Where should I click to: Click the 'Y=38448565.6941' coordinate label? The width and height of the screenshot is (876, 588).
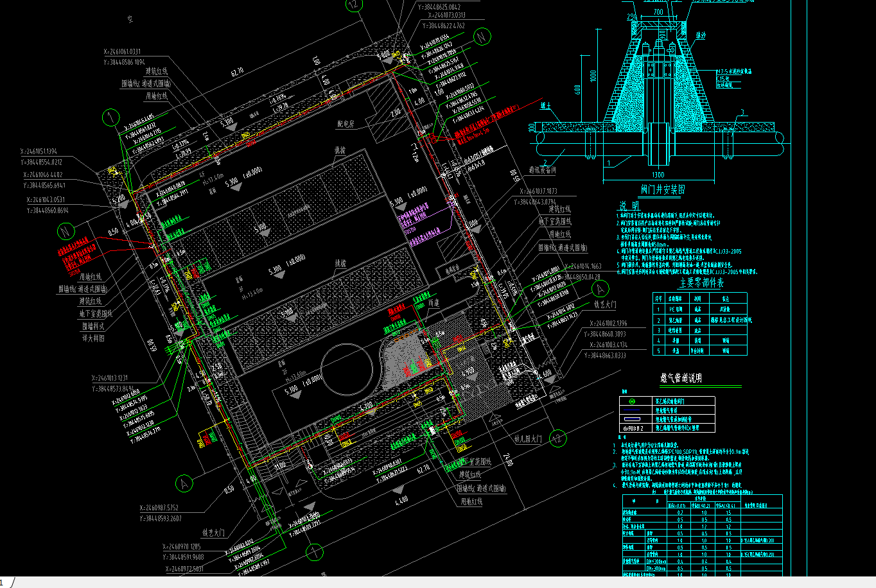[x=44, y=185]
